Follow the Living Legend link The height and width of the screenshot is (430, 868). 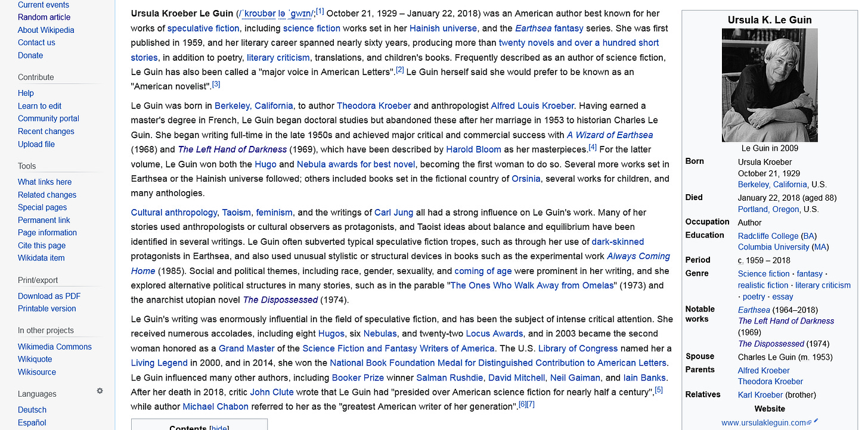pyautogui.click(x=159, y=363)
